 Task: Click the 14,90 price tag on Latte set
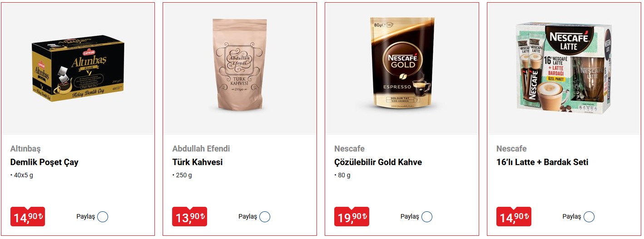[x=514, y=217]
